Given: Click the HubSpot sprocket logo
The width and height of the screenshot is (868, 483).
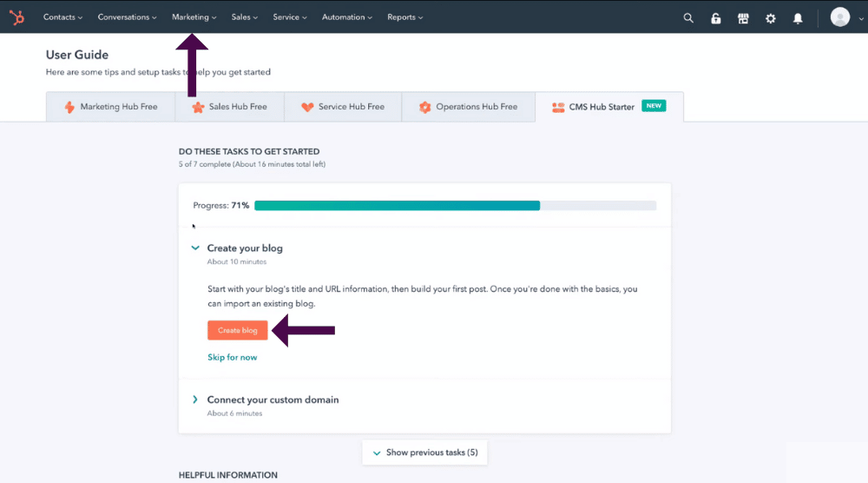Looking at the screenshot, I should point(16,17).
